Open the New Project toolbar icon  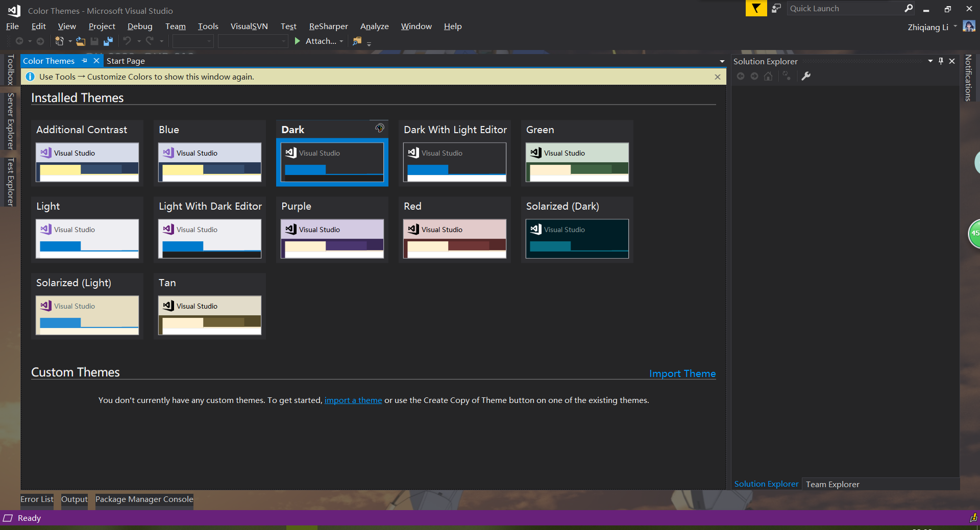[59, 41]
